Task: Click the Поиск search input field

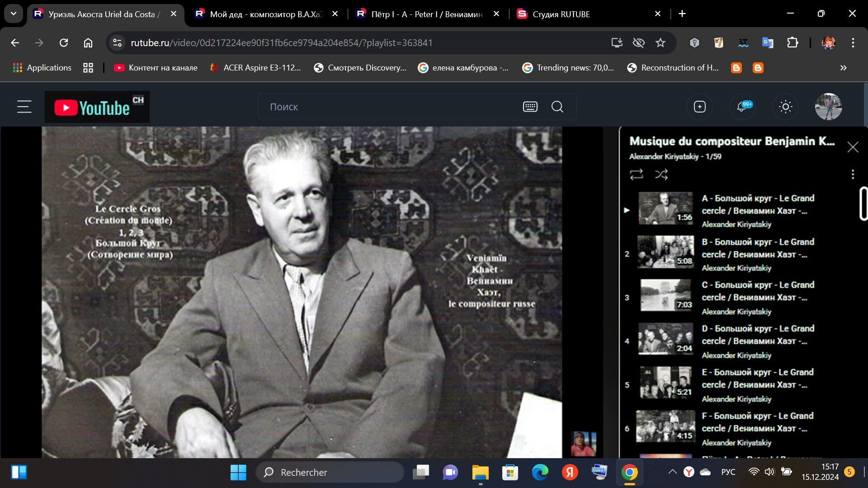Action: coord(389,107)
